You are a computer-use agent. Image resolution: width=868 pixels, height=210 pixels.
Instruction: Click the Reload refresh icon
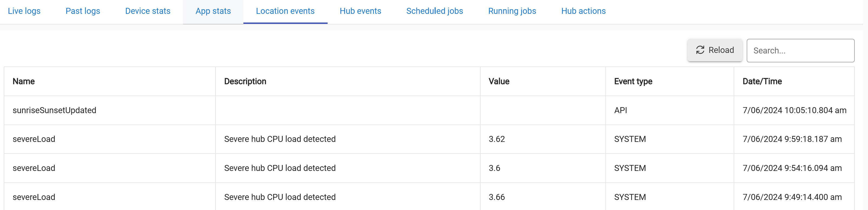click(x=700, y=50)
